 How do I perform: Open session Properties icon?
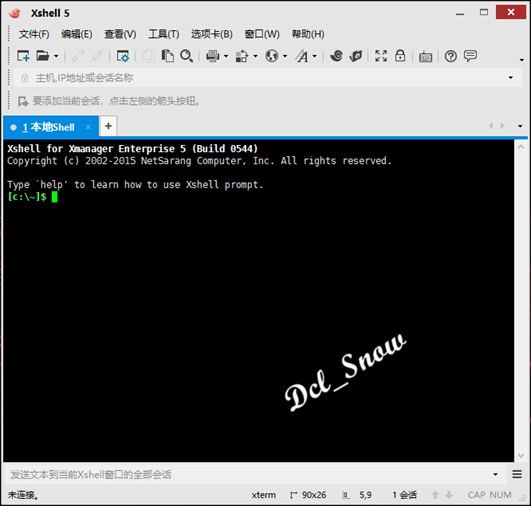123,56
